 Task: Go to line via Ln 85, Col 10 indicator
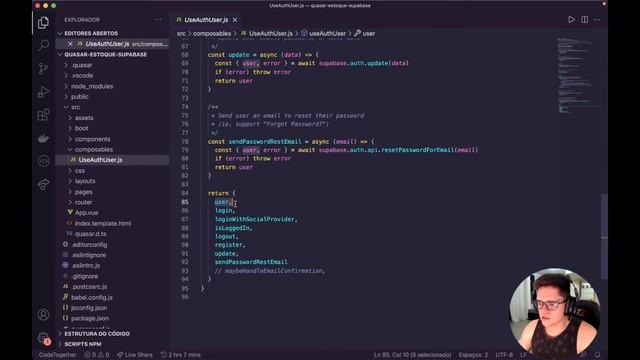tap(412, 355)
